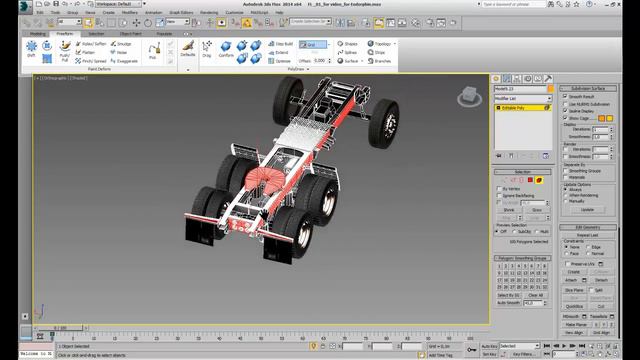640x360 pixels.
Task: Click the Drag tool in PolyDraw
Action: point(207,49)
